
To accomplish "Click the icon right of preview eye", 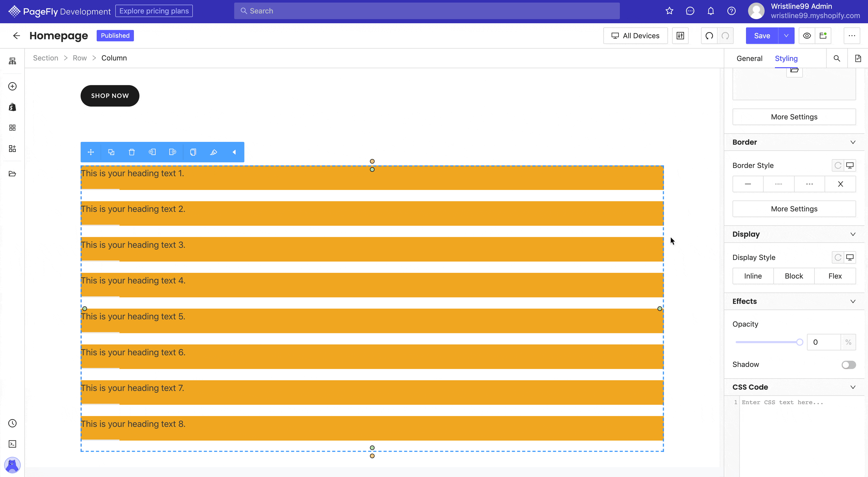I will [x=823, y=36].
